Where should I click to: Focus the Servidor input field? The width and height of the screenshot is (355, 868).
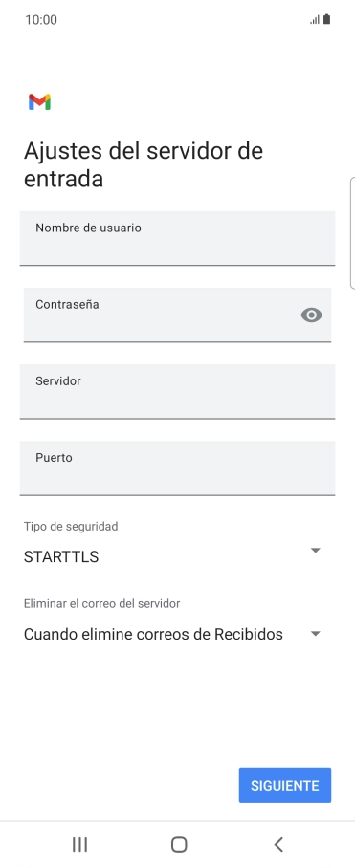(177, 391)
